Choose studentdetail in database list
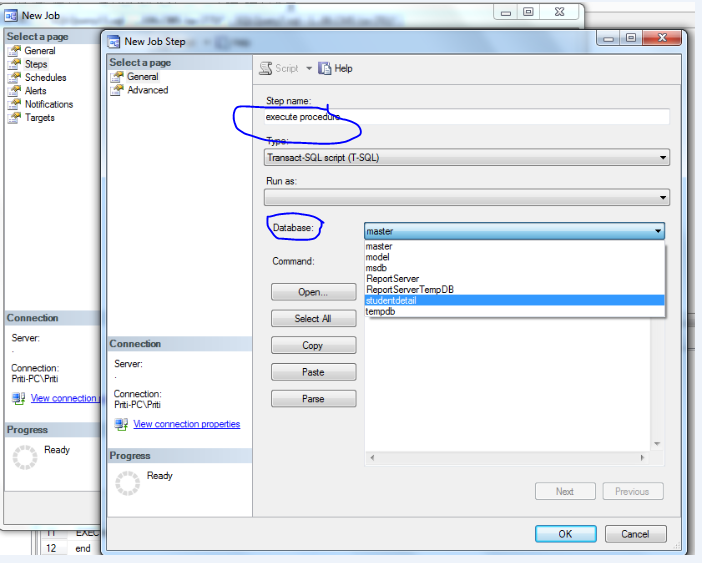The width and height of the screenshot is (702, 563). coord(514,300)
